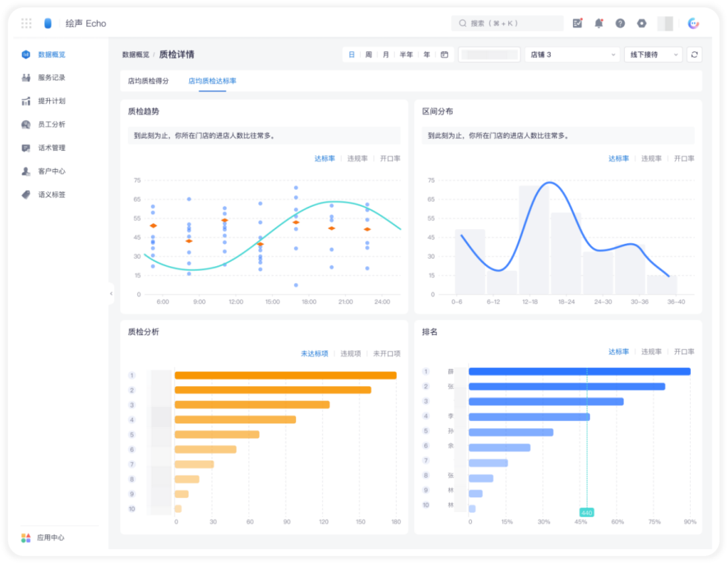The width and height of the screenshot is (728, 564).
Task: Refresh data with the reload icon
Action: (x=694, y=55)
